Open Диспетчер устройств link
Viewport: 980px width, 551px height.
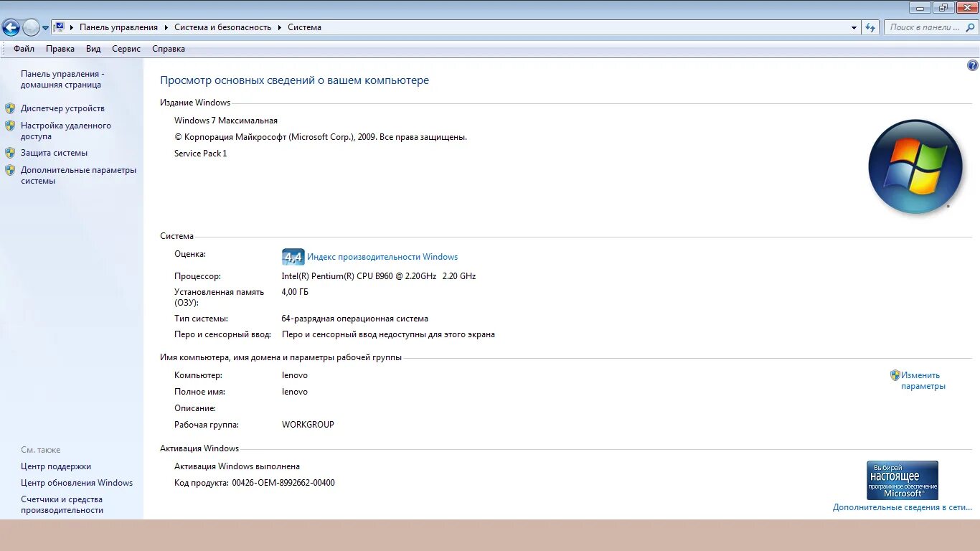pyautogui.click(x=62, y=108)
